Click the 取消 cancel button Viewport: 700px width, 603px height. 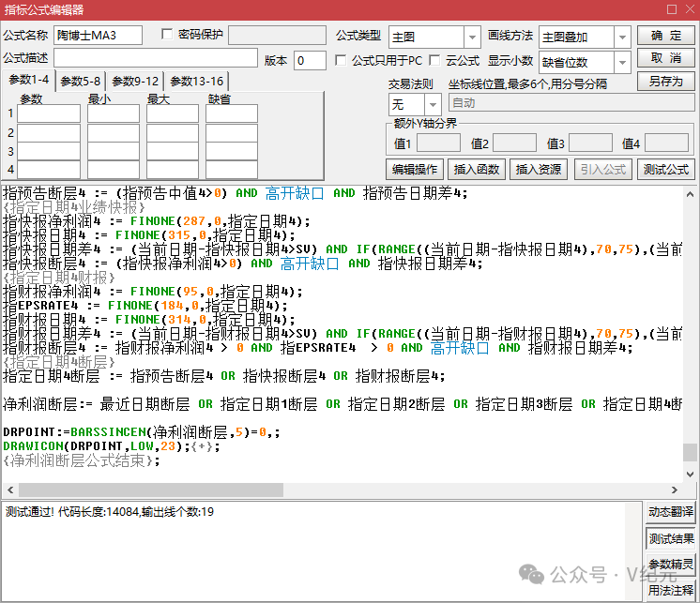click(x=665, y=58)
